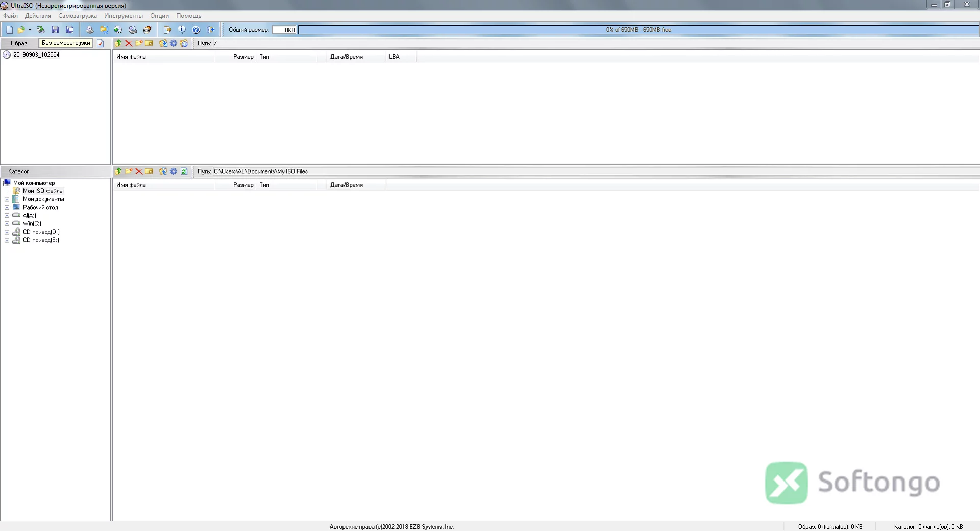Screen dimensions: 980x531
Task: Click red X delete icon in image toolbar
Action: [x=129, y=43]
